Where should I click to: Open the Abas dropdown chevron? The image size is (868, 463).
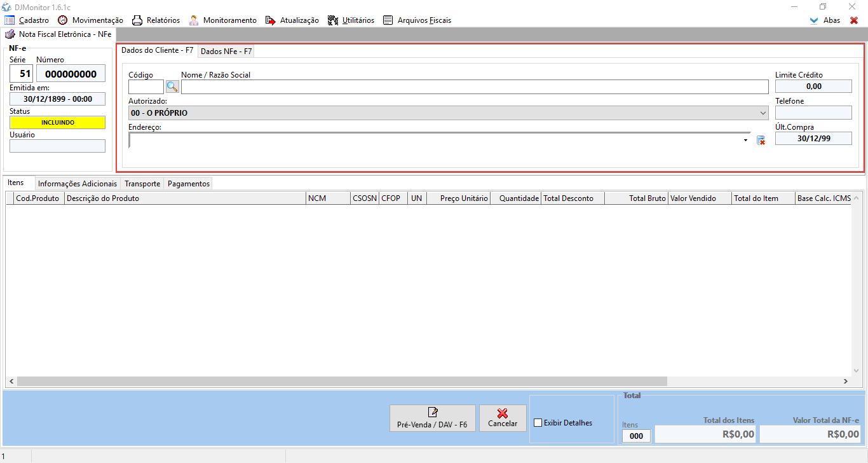814,20
